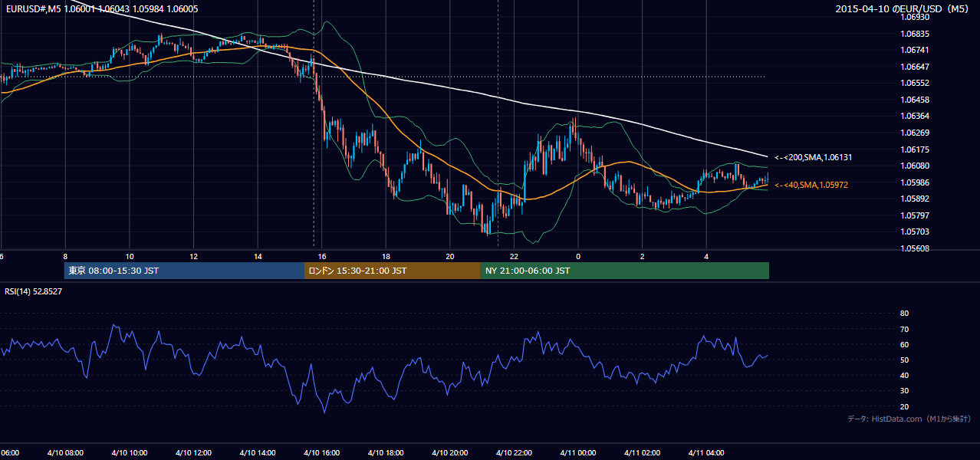The image size is (980, 460).
Task: Click RSI scale value 50
Action: 904,360
